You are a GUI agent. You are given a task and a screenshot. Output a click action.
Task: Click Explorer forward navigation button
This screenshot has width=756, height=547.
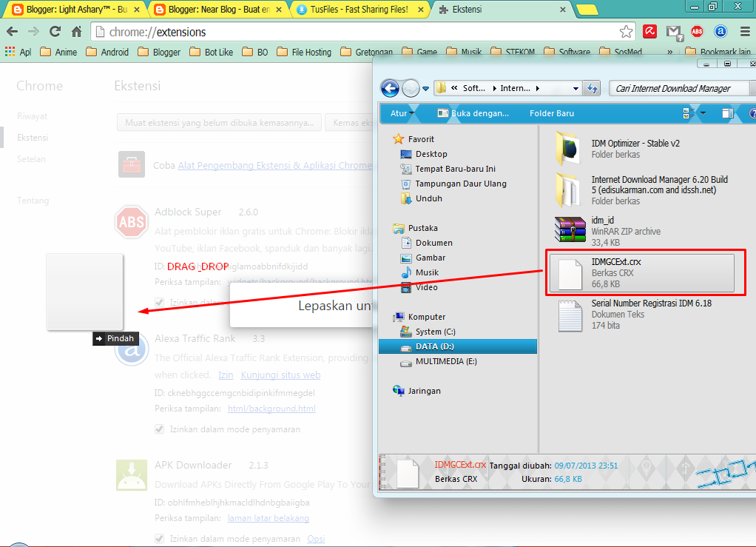pyautogui.click(x=411, y=88)
